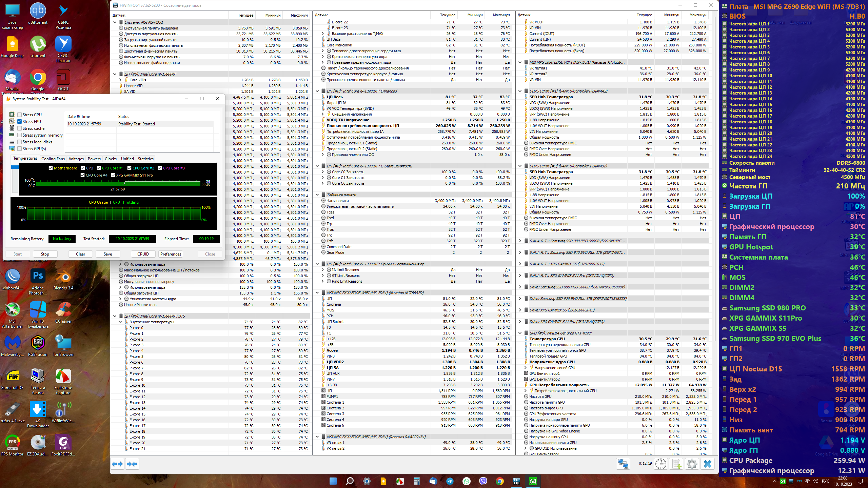Enable Stress CPU checkbox

[20, 115]
